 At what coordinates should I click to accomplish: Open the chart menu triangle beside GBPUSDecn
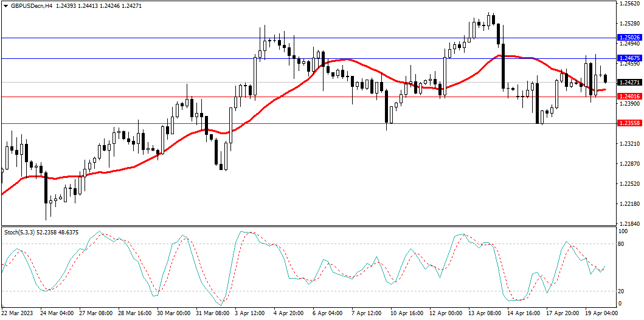point(5,7)
